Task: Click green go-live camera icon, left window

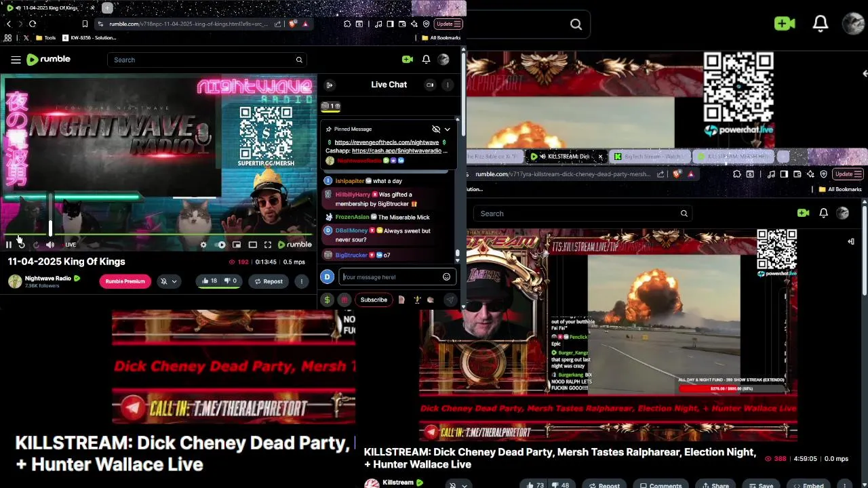Action: pos(408,60)
